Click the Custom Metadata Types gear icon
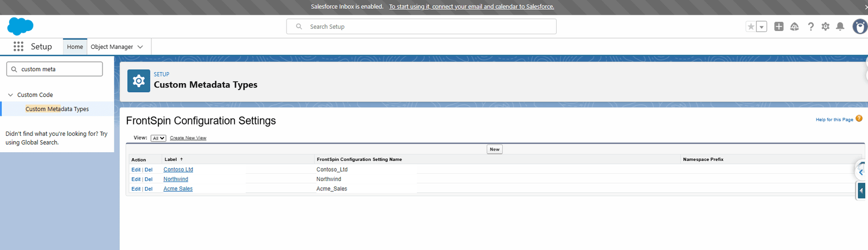This screenshot has width=868, height=250. 139,81
